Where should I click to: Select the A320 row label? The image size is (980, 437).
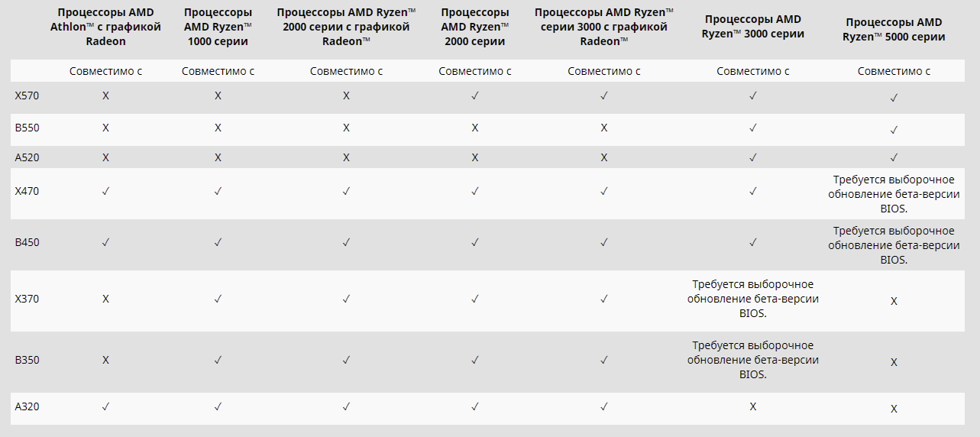click(x=27, y=406)
